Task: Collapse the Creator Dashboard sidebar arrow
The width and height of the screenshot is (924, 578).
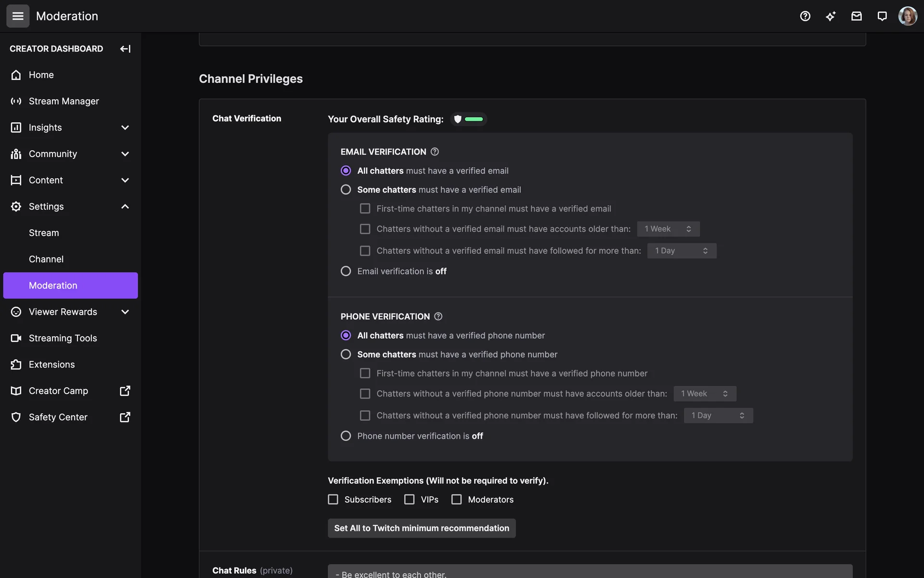Action: 125,49
